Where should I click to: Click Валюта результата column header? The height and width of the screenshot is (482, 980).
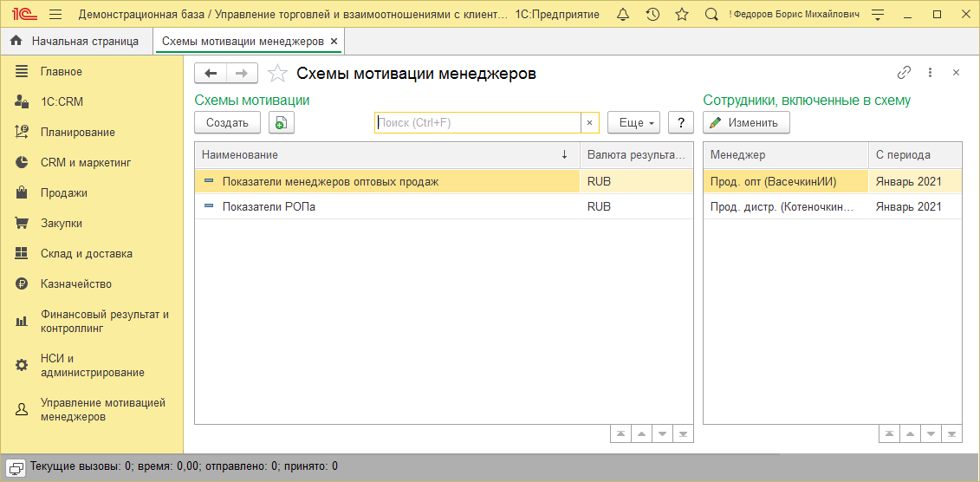(636, 154)
